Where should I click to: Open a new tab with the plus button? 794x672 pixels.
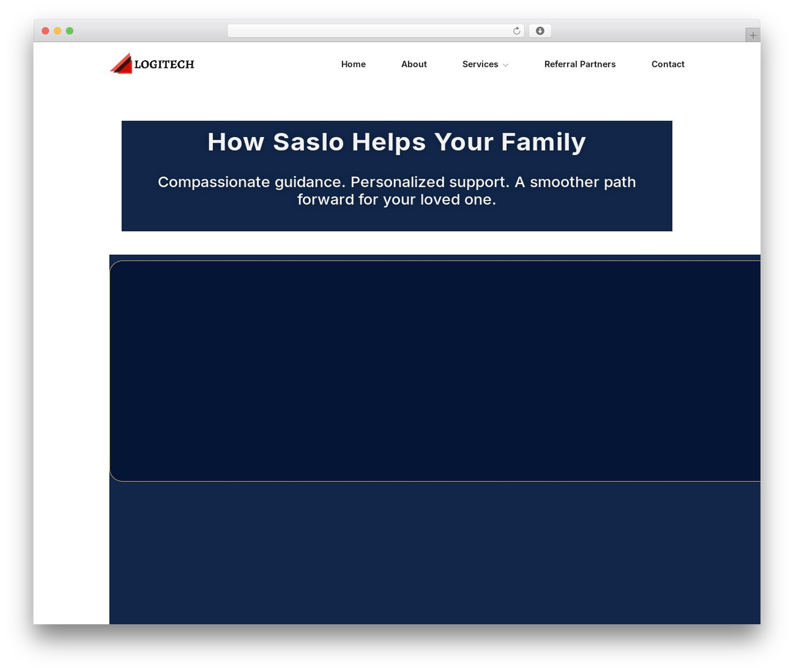(x=752, y=35)
